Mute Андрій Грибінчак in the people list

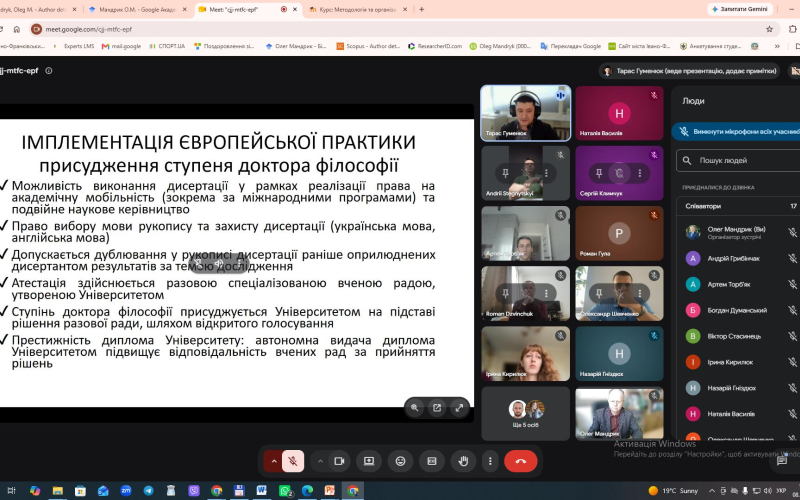[792, 259]
